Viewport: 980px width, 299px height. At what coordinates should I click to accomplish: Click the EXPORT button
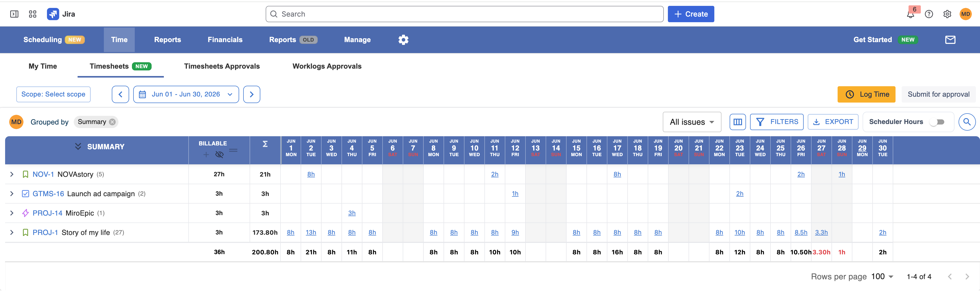click(833, 122)
